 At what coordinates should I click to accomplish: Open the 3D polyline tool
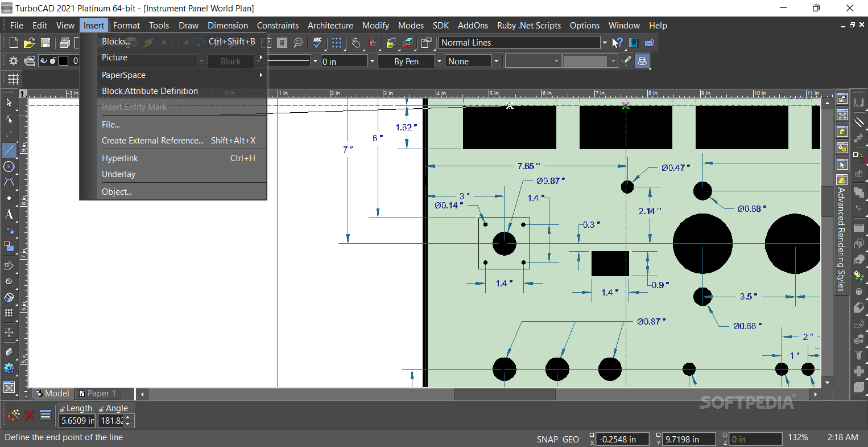click(9, 265)
